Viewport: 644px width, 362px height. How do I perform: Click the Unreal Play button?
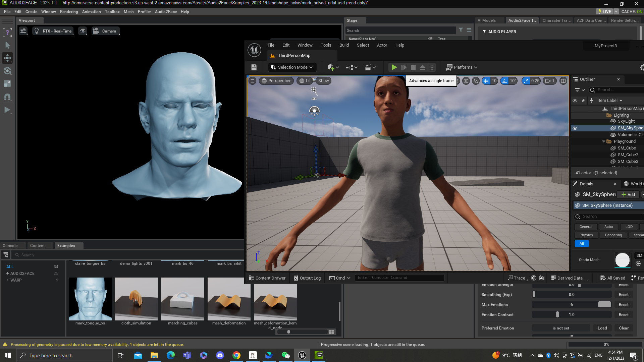pos(394,67)
